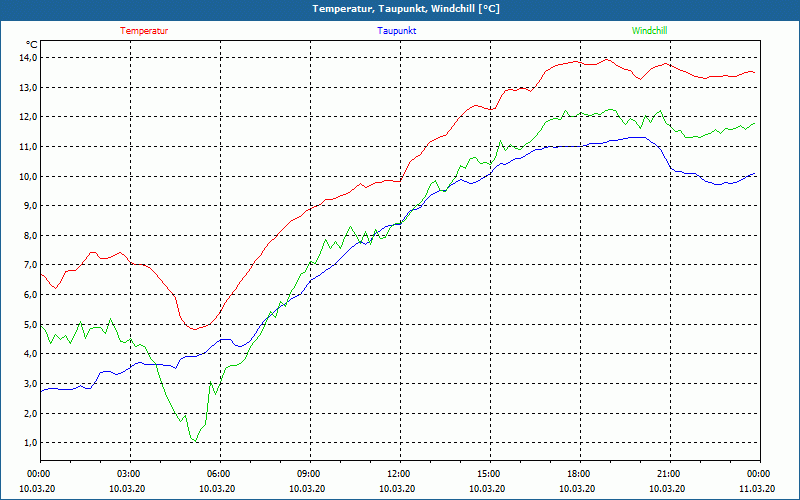
Task: Click the 18:00 time axis label
Action: click(580, 473)
